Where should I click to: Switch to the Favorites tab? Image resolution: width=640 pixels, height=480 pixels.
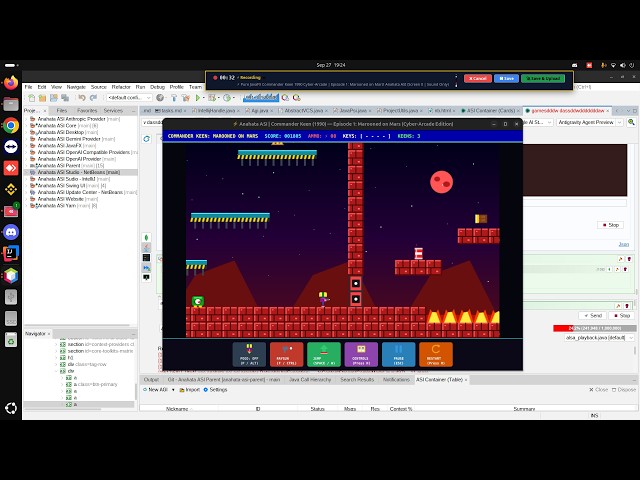87,111
